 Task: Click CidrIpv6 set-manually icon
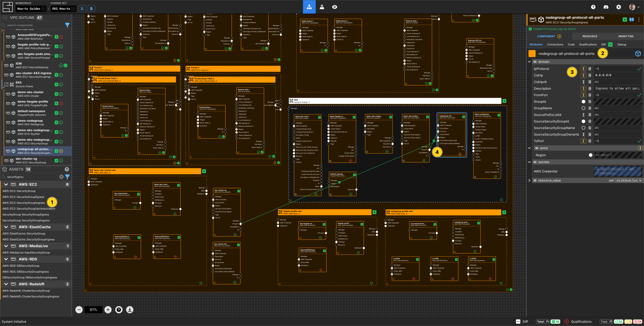(583, 82)
